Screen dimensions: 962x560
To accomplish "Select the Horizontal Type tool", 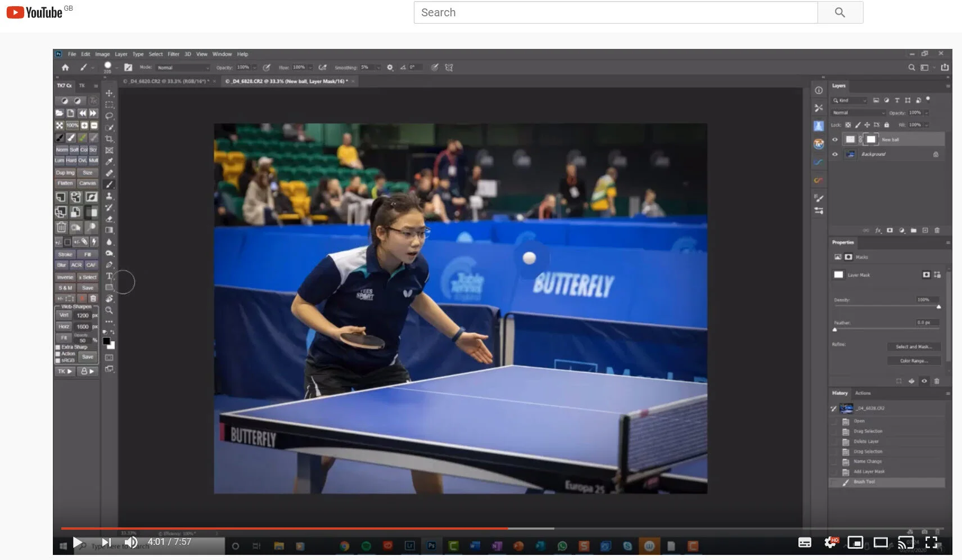I will pos(109,276).
